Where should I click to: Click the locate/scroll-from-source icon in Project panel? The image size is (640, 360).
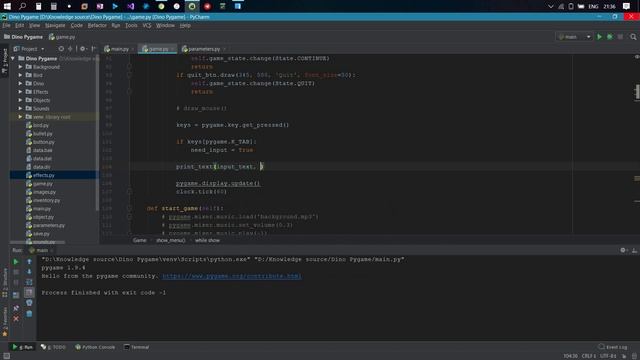click(x=61, y=49)
